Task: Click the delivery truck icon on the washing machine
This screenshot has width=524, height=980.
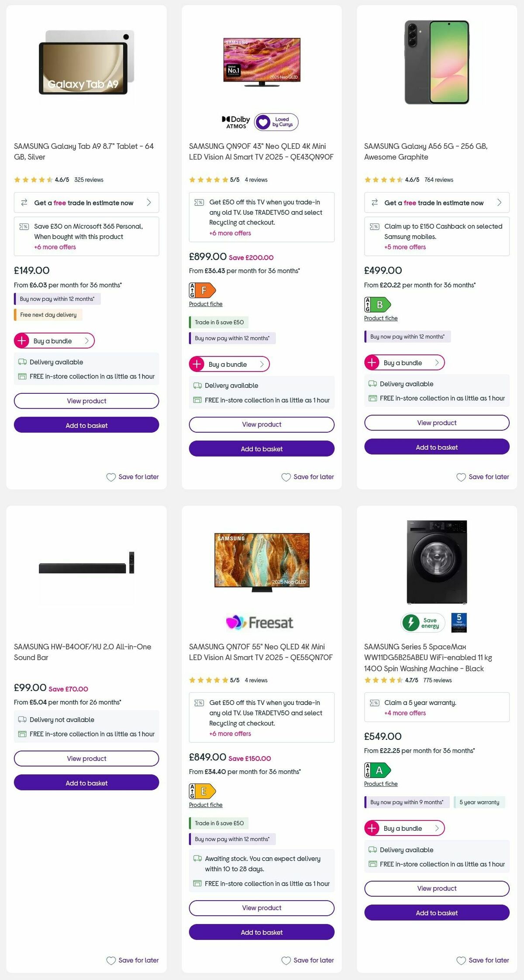Action: (373, 850)
